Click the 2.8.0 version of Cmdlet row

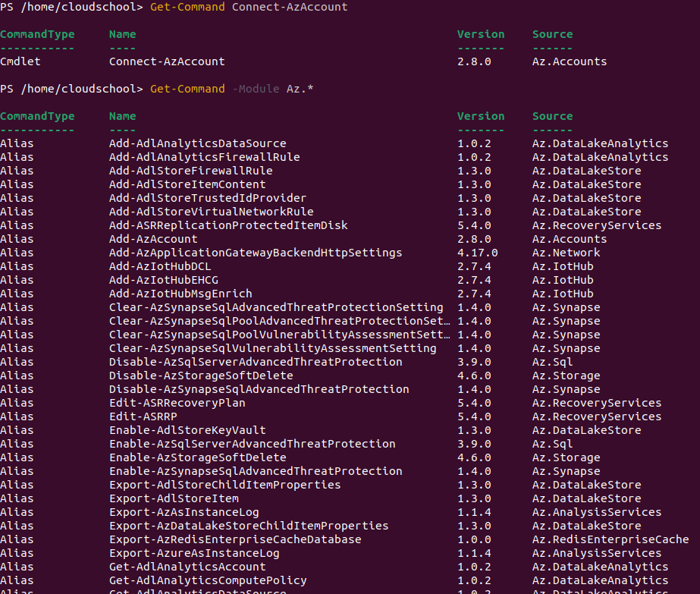point(474,61)
